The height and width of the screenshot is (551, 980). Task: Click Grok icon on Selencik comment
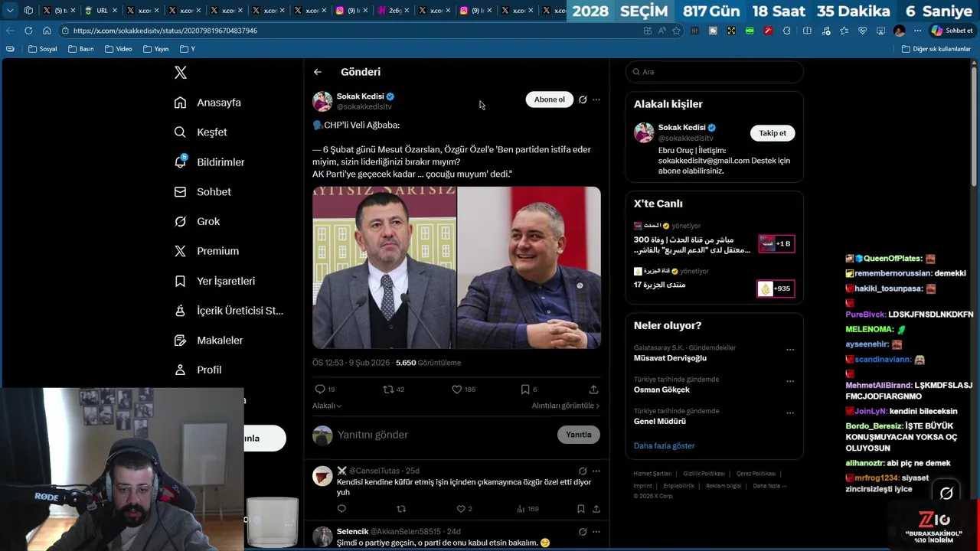[583, 532]
